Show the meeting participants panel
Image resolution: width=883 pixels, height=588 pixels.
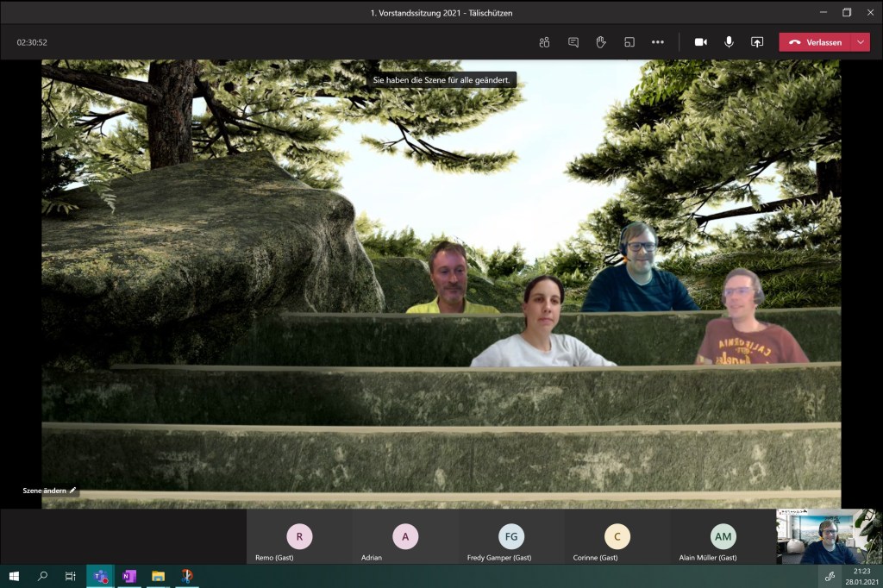(x=544, y=42)
